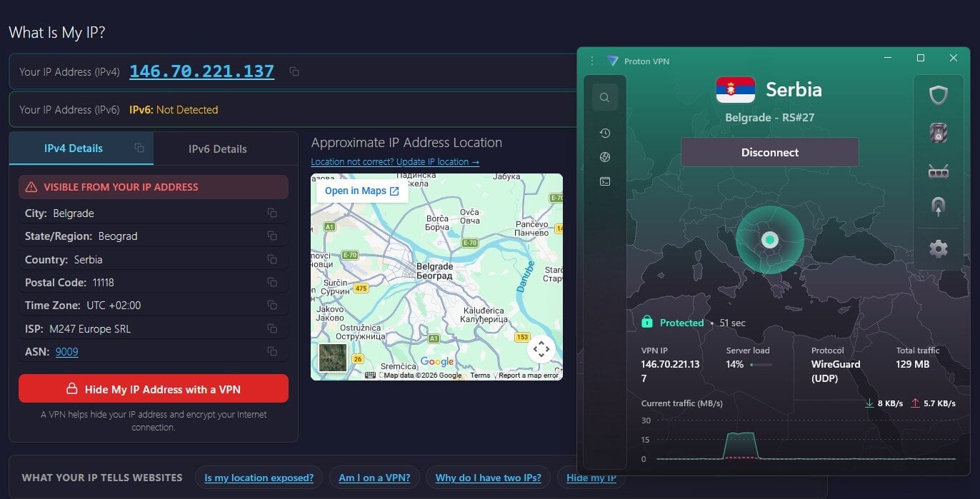Click the Serbia flag icon
The height and width of the screenshot is (499, 980).
pyautogui.click(x=735, y=90)
